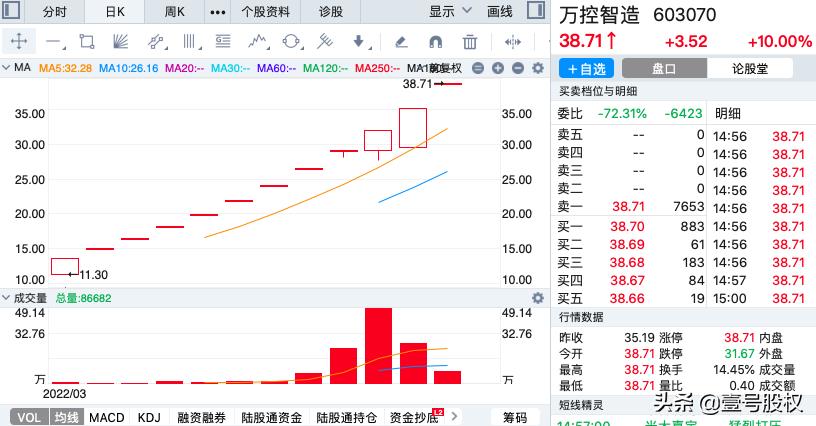Toggle the right sidebar panel icon
The height and width of the screenshot is (426, 816).
536,10
